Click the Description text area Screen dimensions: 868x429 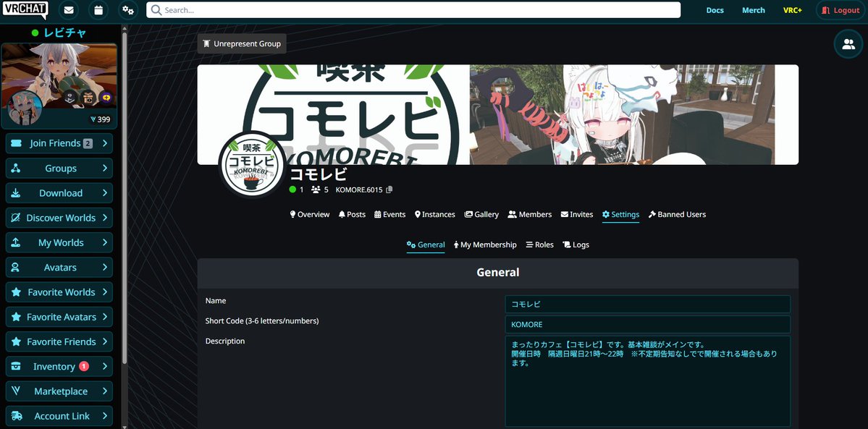pyautogui.click(x=648, y=381)
